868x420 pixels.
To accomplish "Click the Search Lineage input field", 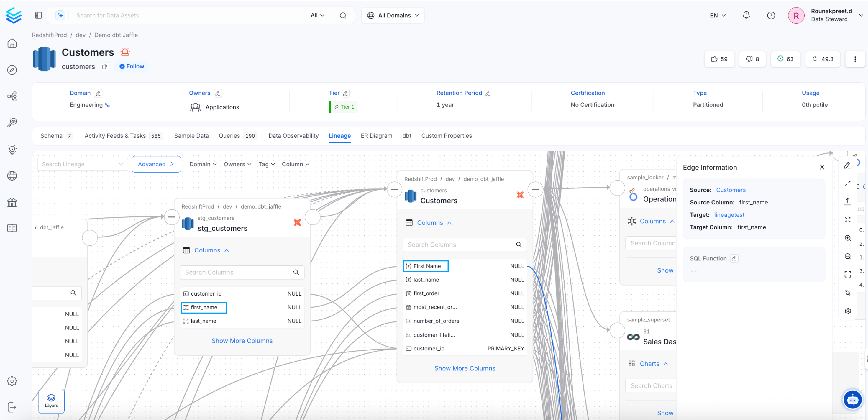I will pyautogui.click(x=79, y=164).
